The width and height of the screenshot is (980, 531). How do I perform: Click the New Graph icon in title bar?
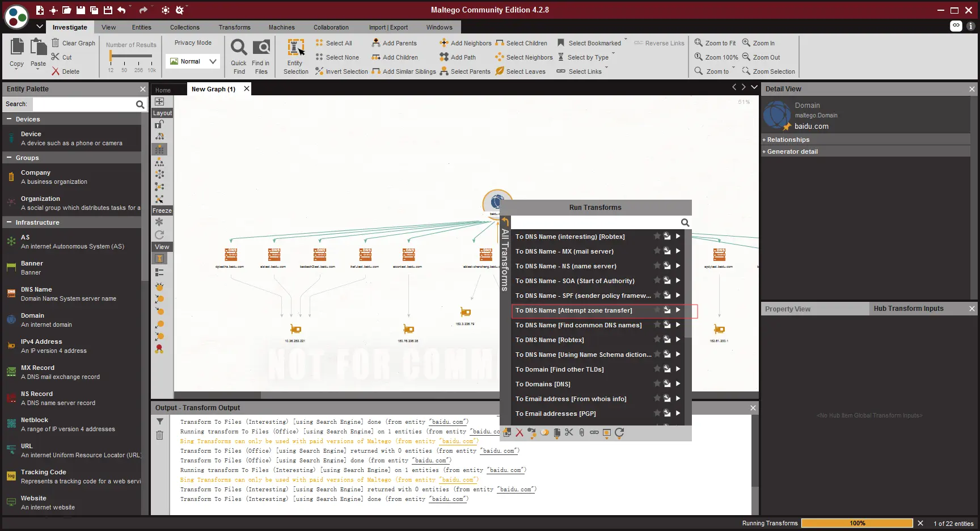pos(40,10)
